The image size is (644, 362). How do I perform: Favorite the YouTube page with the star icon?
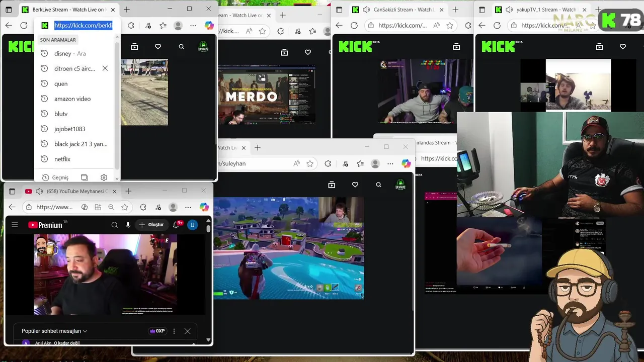(x=125, y=207)
